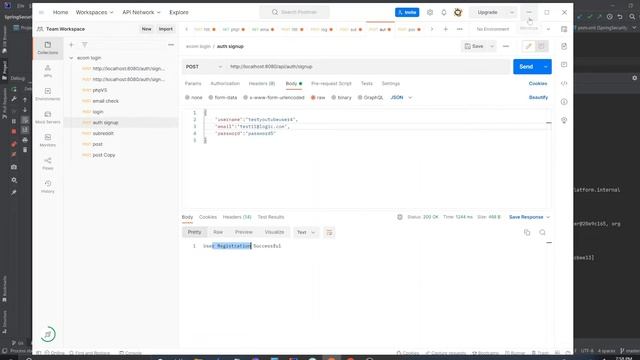
Task: Open related requests lightbulb icon
Action: [x=564, y=120]
